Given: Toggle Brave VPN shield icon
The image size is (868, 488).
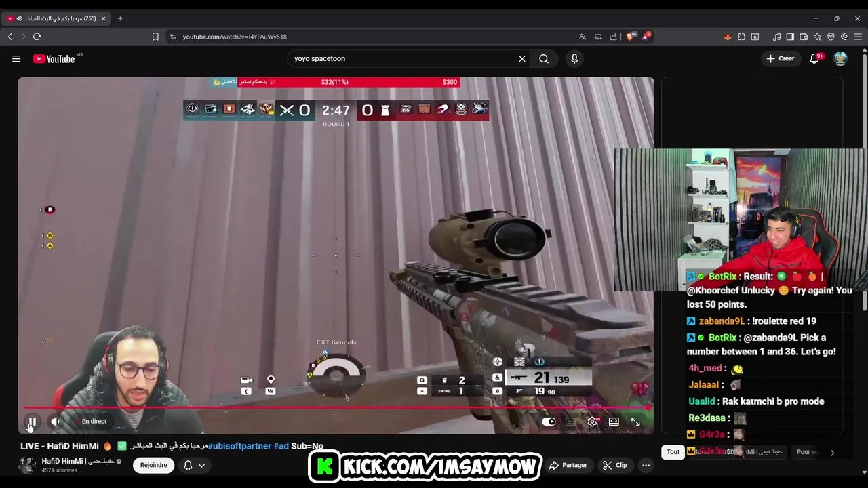Looking at the screenshot, I should click(x=831, y=37).
